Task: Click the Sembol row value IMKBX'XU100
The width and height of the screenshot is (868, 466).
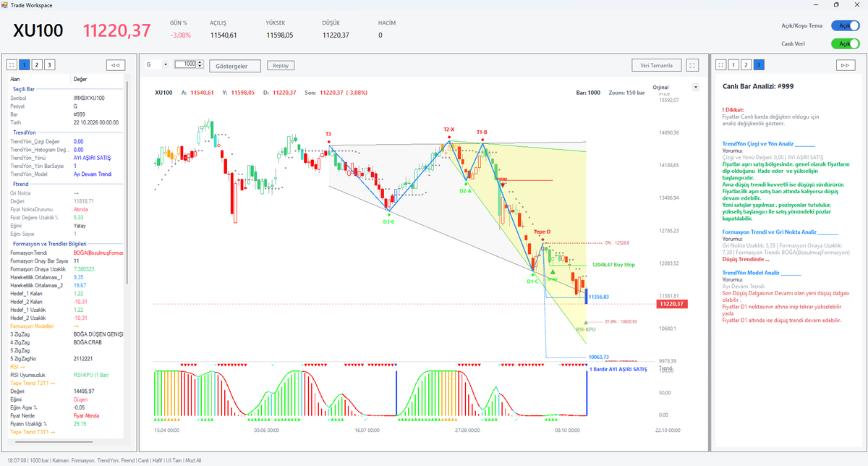Action: 89,98
